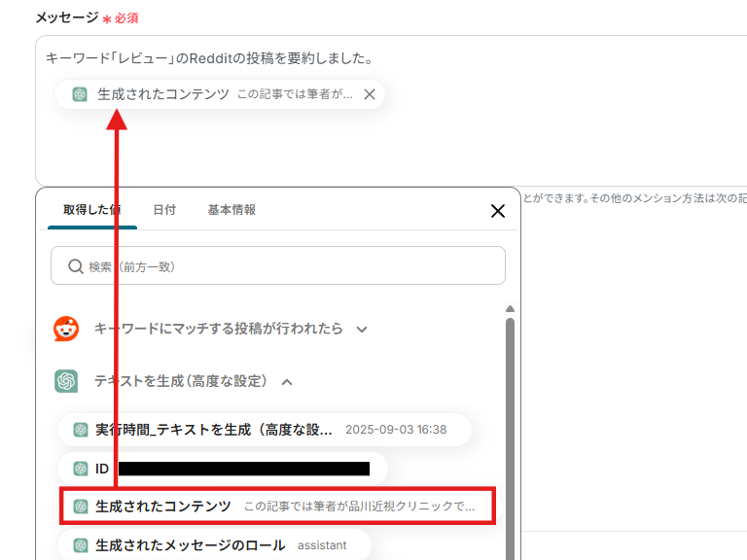Select the ID value row
Image resolution: width=747 pixels, height=560 pixels.
(223, 469)
